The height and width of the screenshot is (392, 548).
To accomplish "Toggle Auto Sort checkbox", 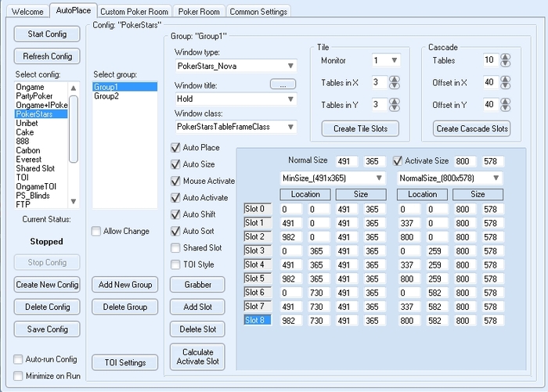I will [175, 231].
